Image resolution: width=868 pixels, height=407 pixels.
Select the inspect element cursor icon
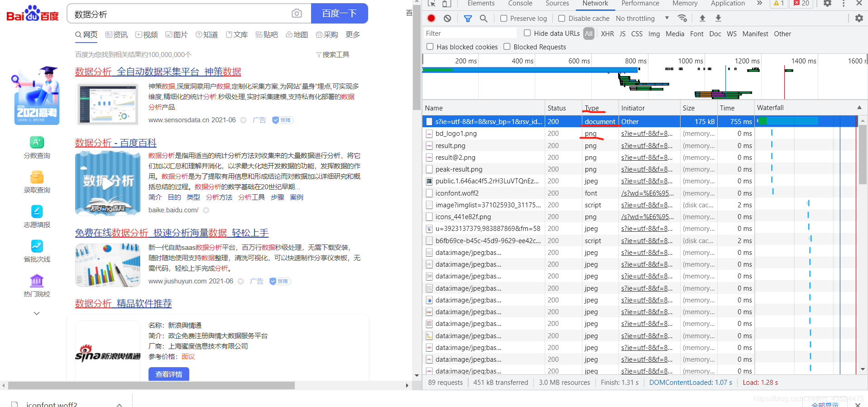click(432, 3)
